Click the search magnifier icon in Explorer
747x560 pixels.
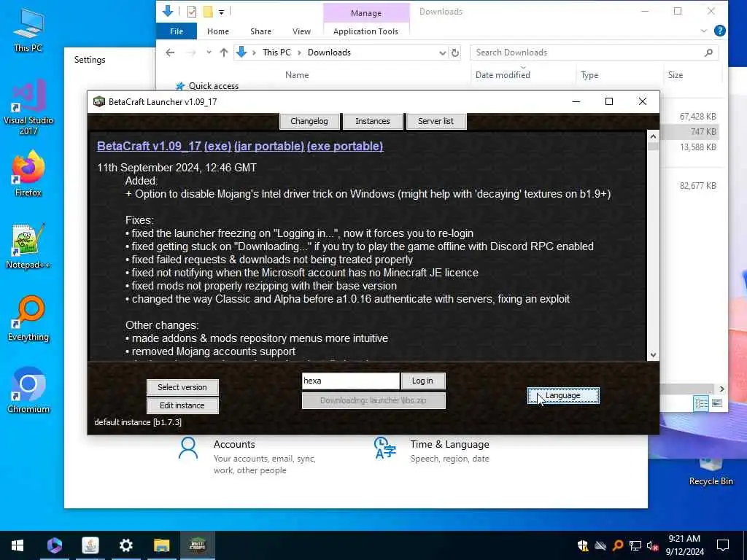[709, 52]
